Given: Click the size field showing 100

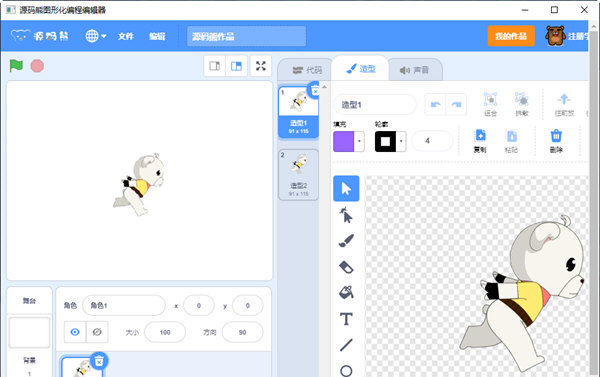Looking at the screenshot, I should [x=165, y=332].
